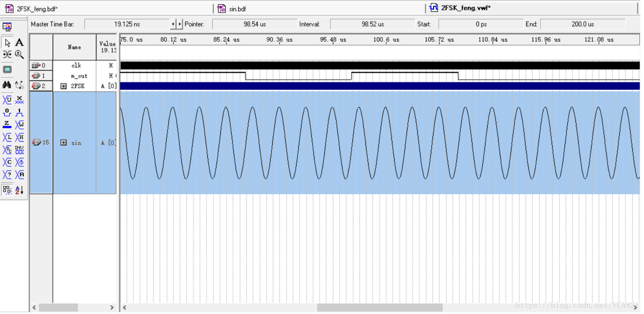Screen dimensions: 644x314
Task: Move master time bar to next transition
Action: (180, 24)
